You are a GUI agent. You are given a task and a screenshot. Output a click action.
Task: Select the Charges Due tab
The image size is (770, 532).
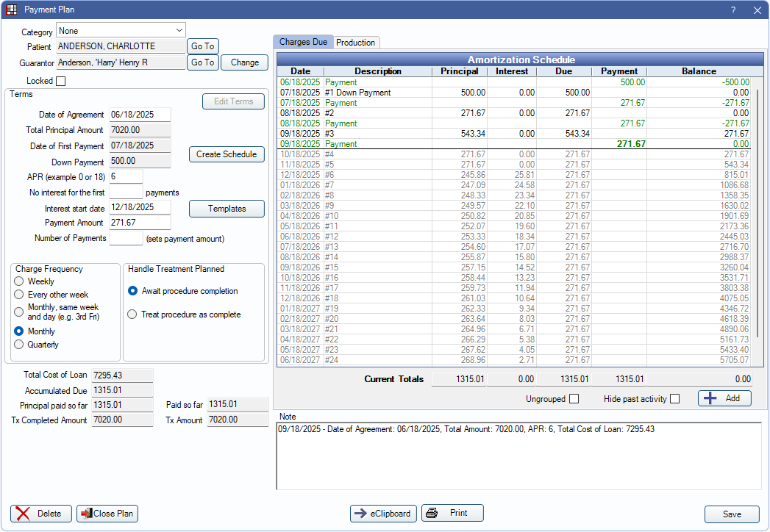tap(303, 43)
